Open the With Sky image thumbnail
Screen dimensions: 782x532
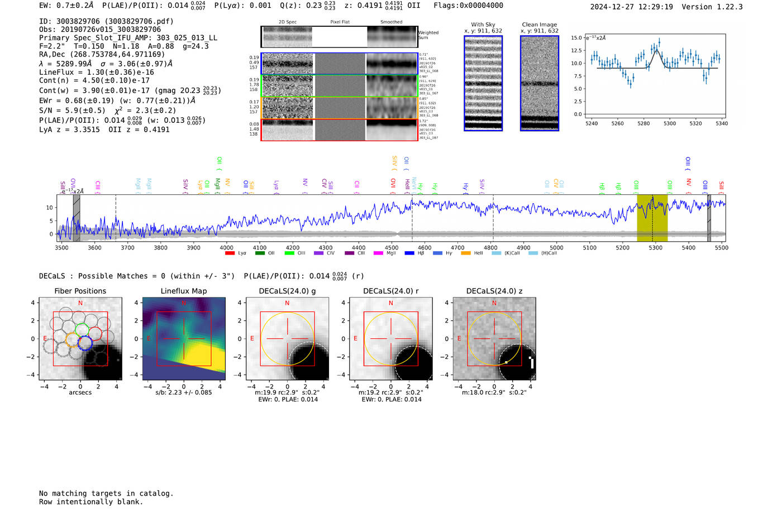tap(483, 83)
